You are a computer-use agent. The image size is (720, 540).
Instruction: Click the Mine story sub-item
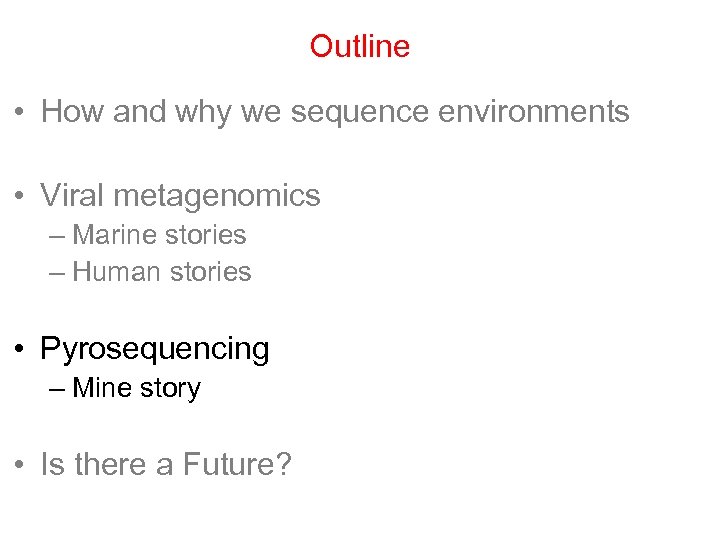pyautogui.click(x=136, y=388)
